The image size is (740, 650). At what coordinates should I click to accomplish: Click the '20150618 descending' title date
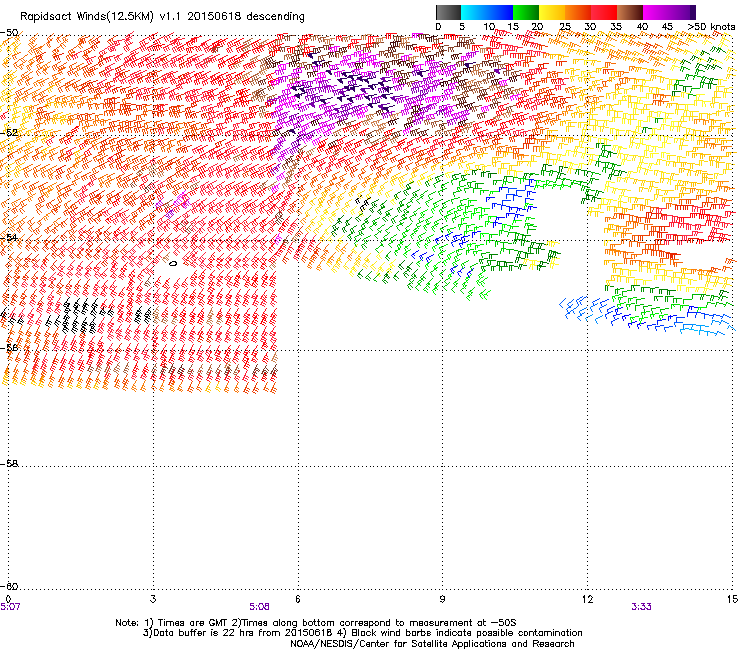coord(246,17)
